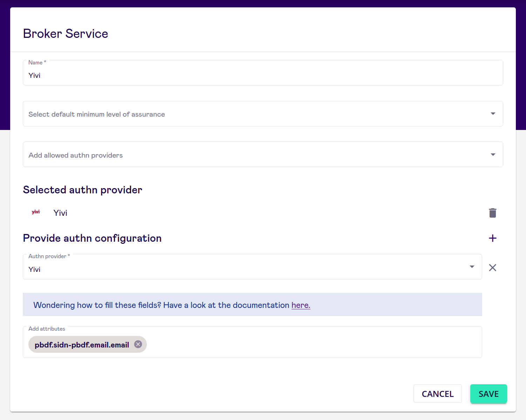Click inside the Add attributes field

click(252, 342)
